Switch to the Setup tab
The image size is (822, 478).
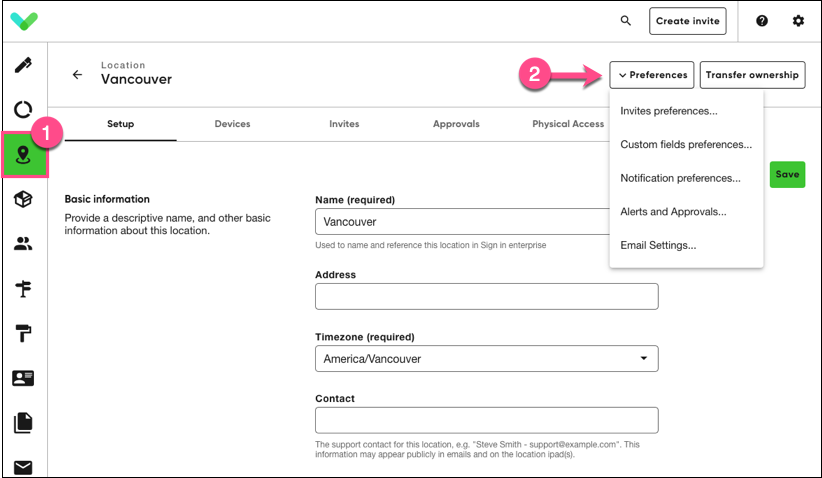(x=121, y=124)
